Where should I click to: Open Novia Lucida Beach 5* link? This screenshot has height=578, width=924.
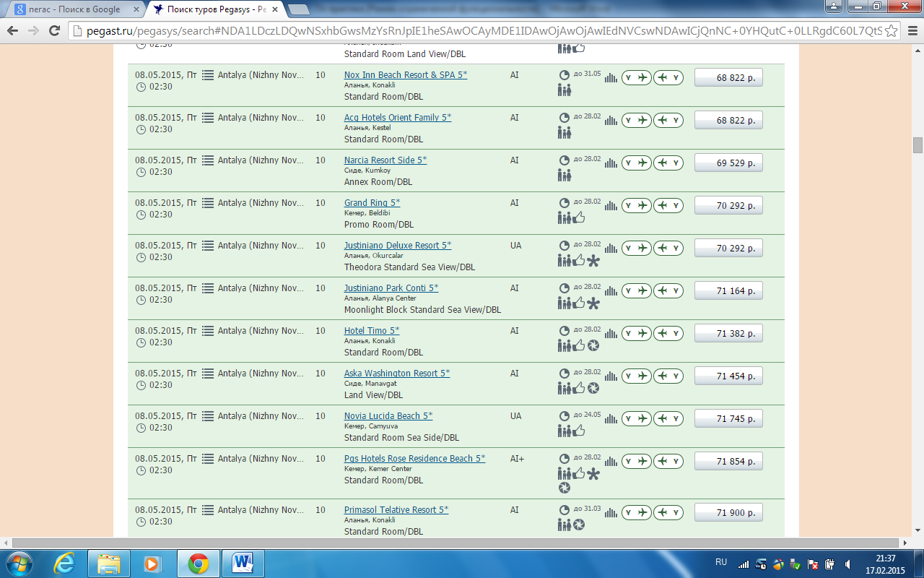(x=388, y=416)
